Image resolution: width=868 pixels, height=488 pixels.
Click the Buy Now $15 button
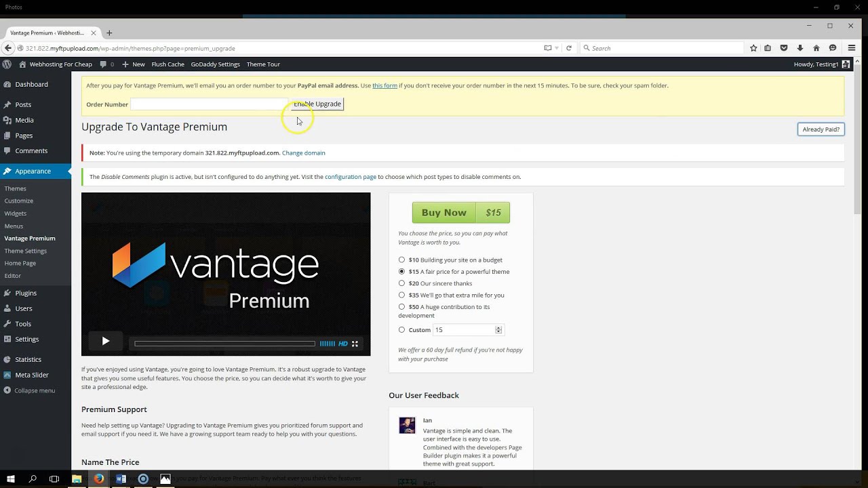click(461, 212)
